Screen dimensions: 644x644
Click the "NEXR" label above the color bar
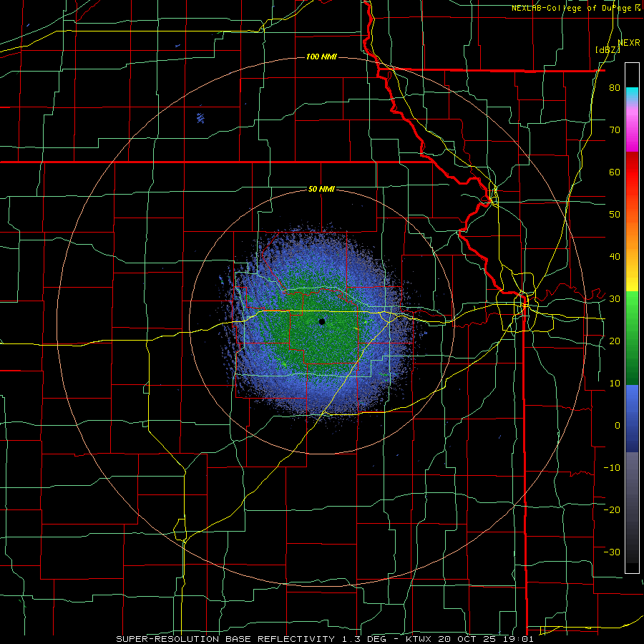click(x=629, y=42)
